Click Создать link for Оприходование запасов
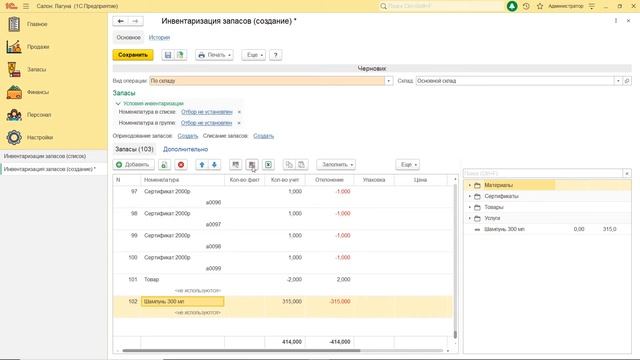Viewport: 640px width, 360px height. click(x=188, y=136)
